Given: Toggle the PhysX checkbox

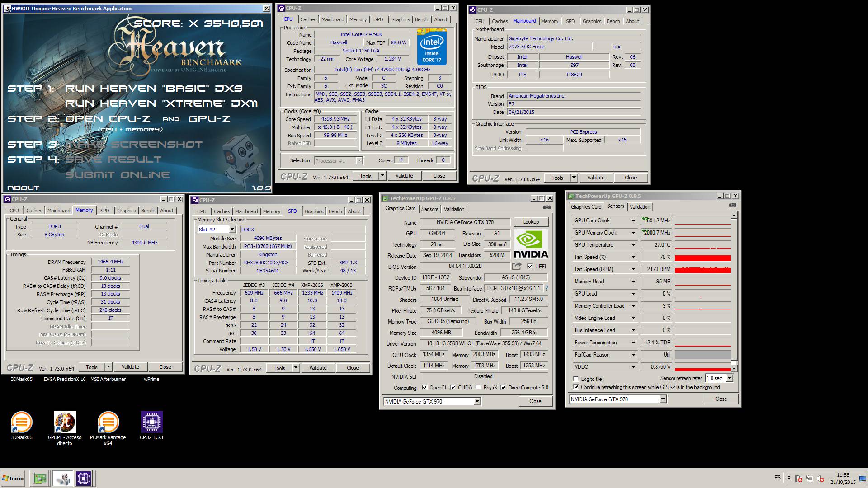Looking at the screenshot, I should (478, 387).
